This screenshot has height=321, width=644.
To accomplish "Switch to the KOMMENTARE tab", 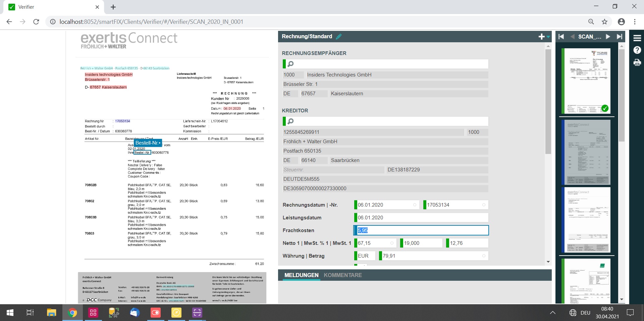I will coord(342,275).
